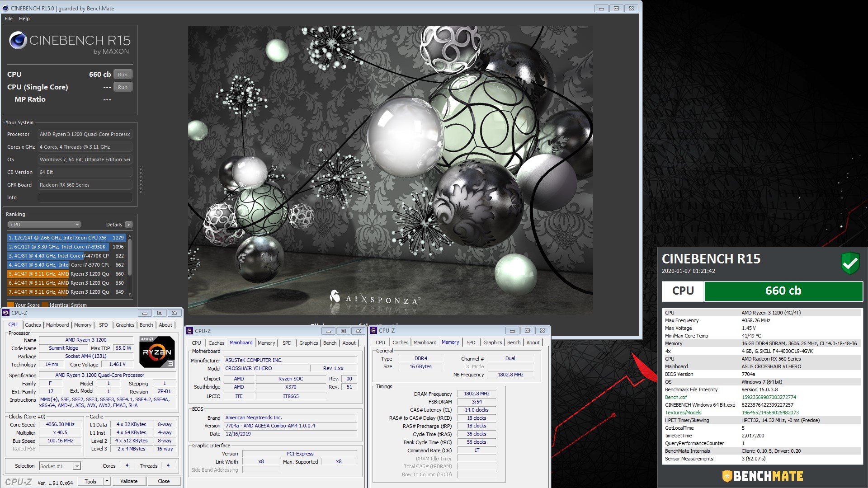Click the green BenchMate verified shield icon
The image size is (868, 488).
pos(850,263)
